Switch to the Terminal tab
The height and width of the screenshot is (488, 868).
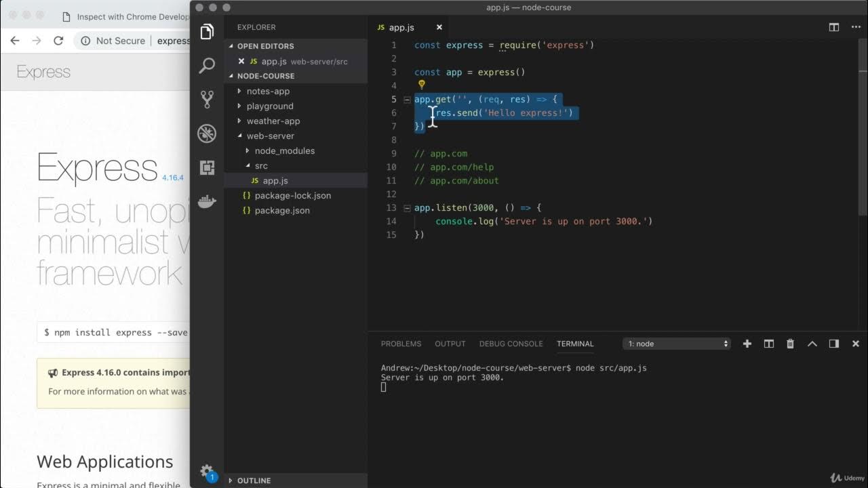click(575, 344)
